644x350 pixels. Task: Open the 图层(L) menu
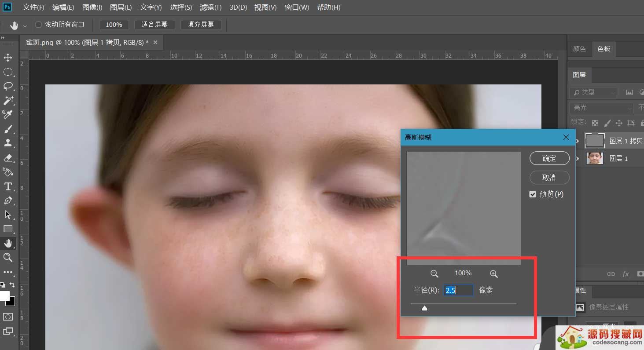click(x=121, y=7)
